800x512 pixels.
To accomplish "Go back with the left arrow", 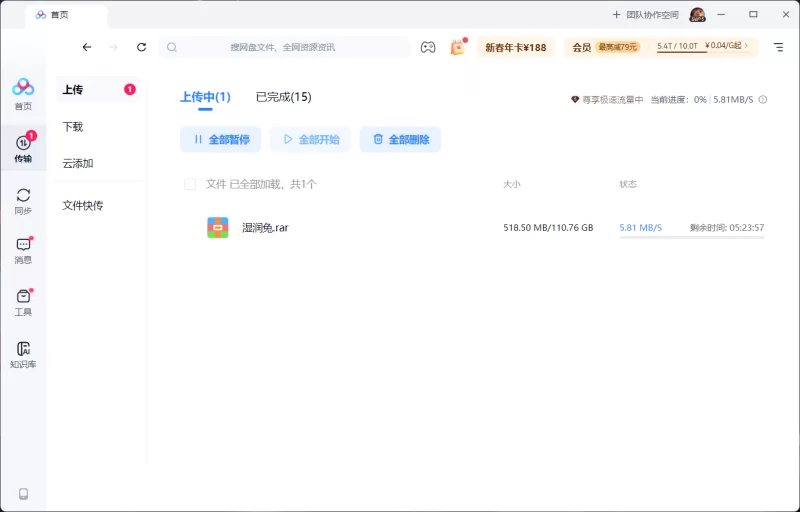I will pyautogui.click(x=87, y=47).
